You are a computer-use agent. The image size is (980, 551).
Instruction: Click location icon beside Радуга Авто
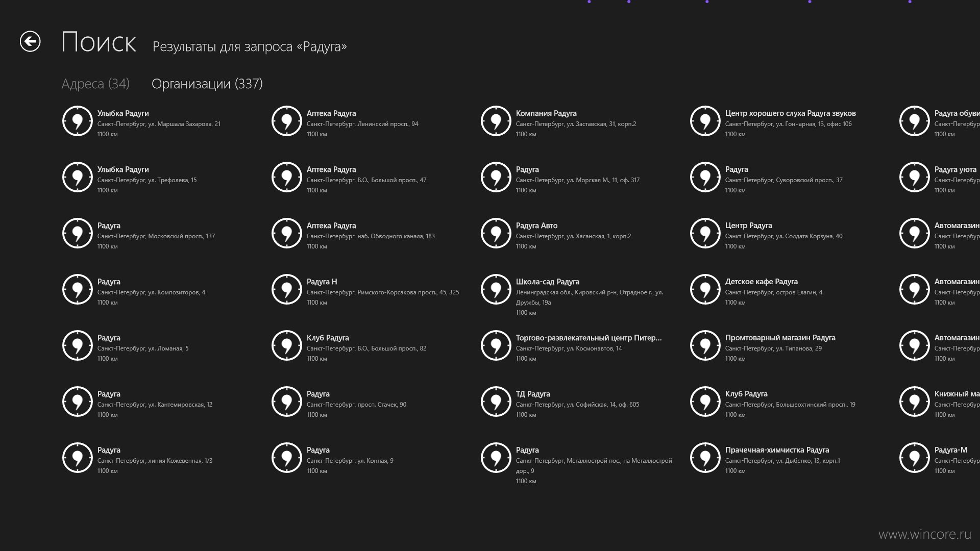tap(496, 233)
